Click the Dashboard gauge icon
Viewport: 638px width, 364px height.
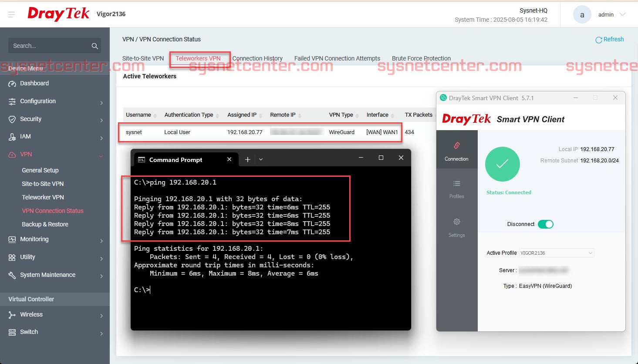12,84
